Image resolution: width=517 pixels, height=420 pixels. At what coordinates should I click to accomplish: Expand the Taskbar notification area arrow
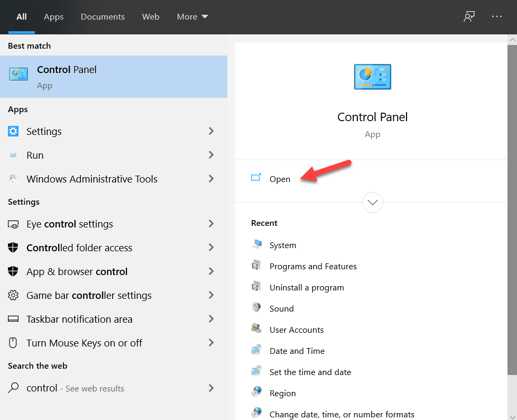pos(211,319)
